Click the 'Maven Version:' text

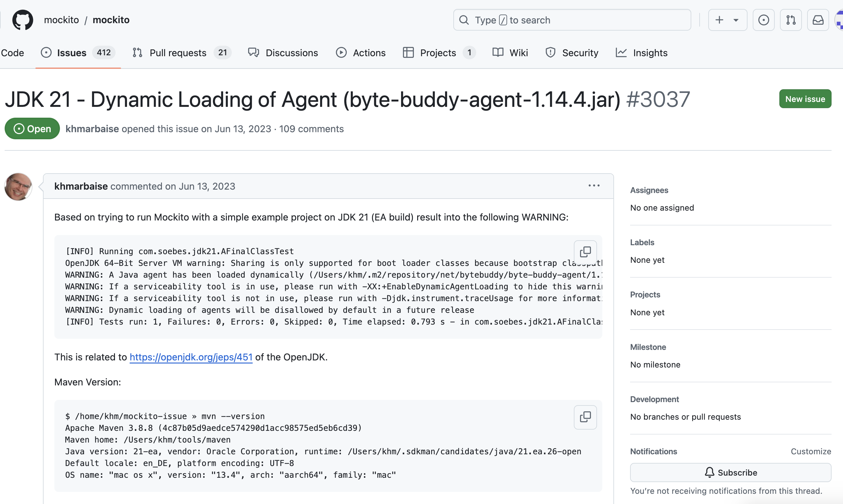pos(88,382)
